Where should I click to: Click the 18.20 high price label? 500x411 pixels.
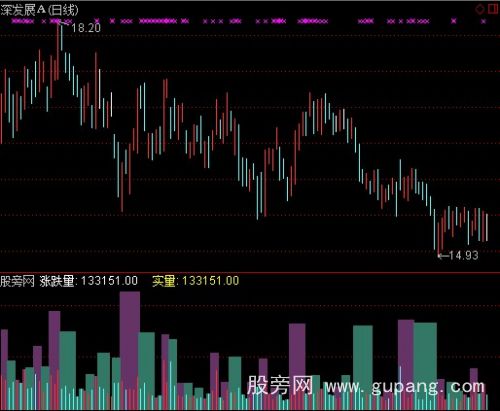pyautogui.click(x=86, y=28)
